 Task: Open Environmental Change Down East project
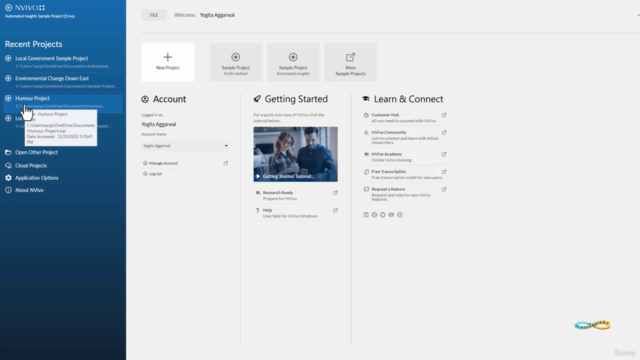(x=63, y=82)
